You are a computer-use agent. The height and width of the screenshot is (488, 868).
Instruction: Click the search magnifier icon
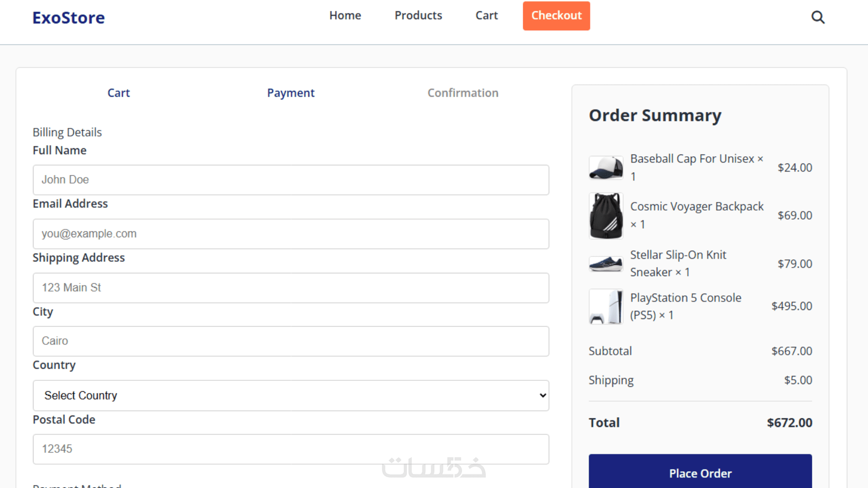point(818,17)
